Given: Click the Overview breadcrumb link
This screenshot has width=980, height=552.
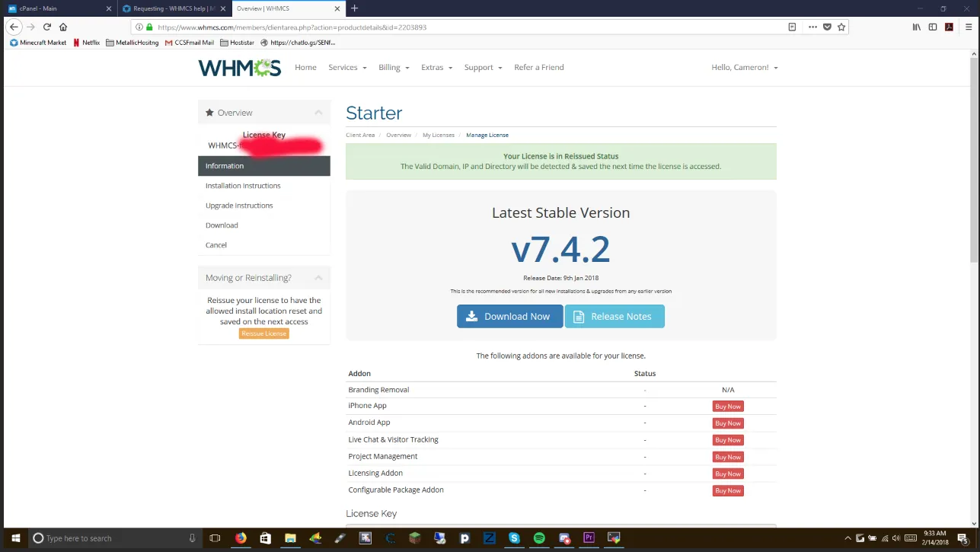Looking at the screenshot, I should click(398, 135).
